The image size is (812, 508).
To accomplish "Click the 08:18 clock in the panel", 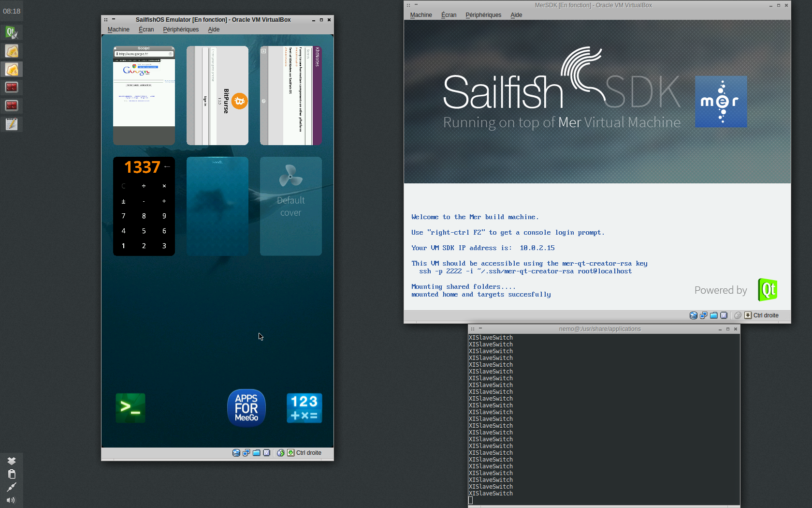I will [12, 11].
